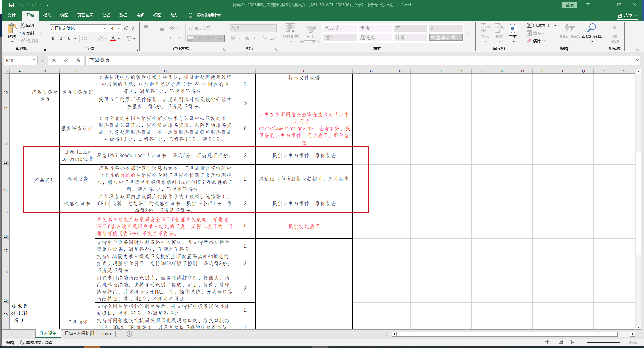Expand the formula bar

[x=637, y=60]
